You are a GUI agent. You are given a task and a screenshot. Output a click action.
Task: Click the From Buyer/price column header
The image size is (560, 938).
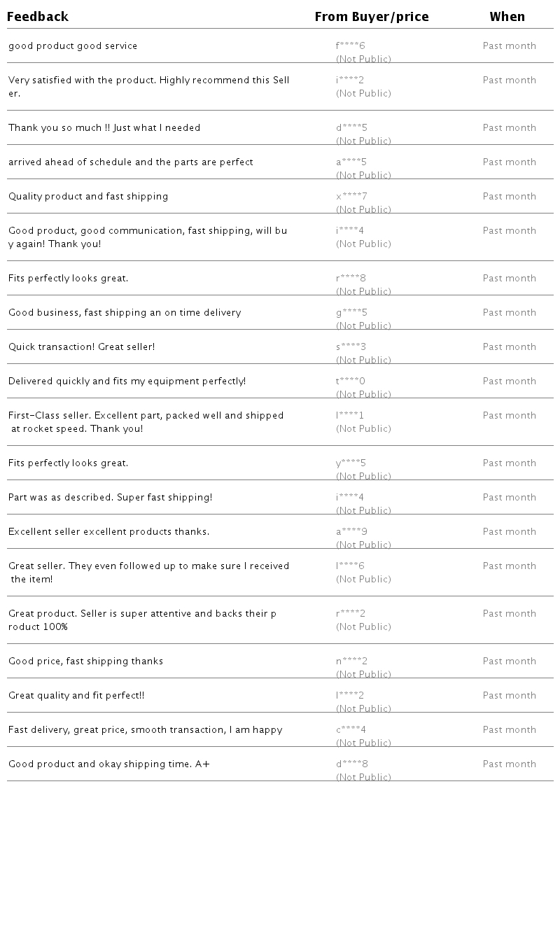point(371,17)
